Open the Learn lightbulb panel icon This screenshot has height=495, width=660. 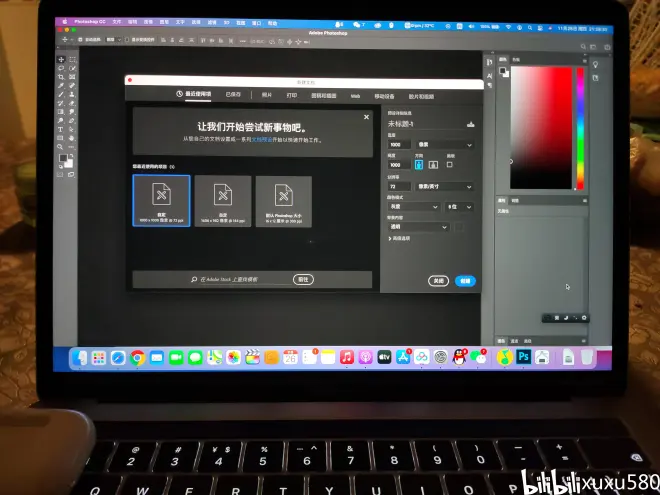coord(596,64)
